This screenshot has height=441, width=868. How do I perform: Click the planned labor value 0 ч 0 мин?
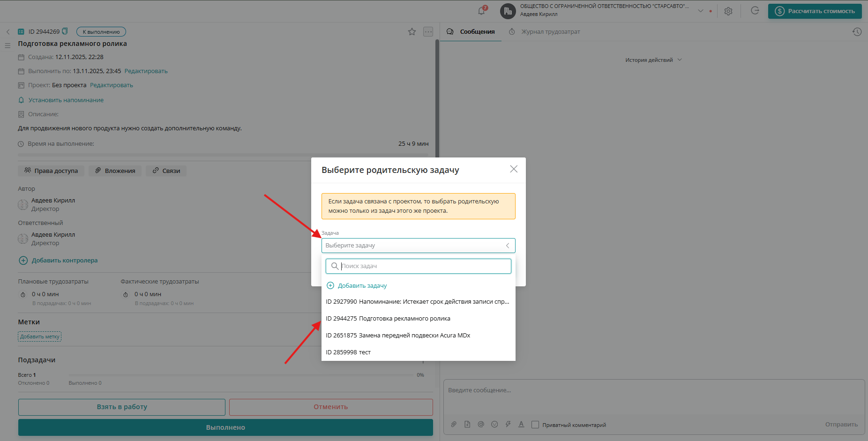click(x=45, y=294)
